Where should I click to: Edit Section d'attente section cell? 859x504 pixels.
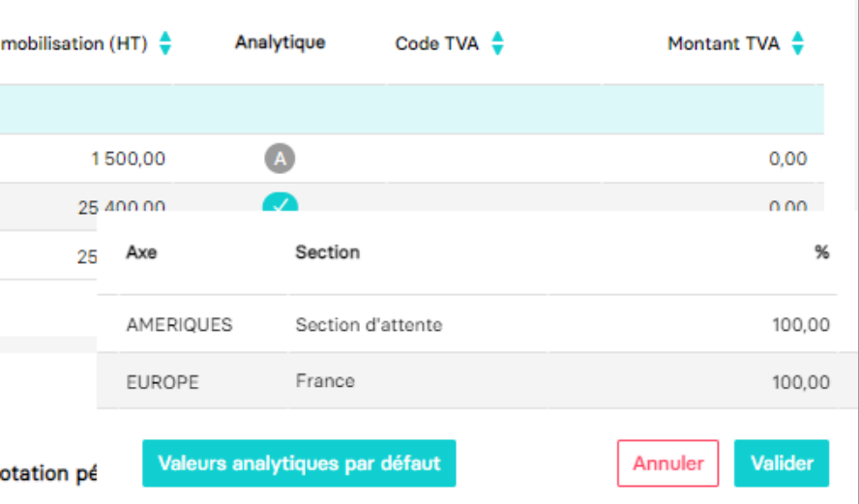369,325
